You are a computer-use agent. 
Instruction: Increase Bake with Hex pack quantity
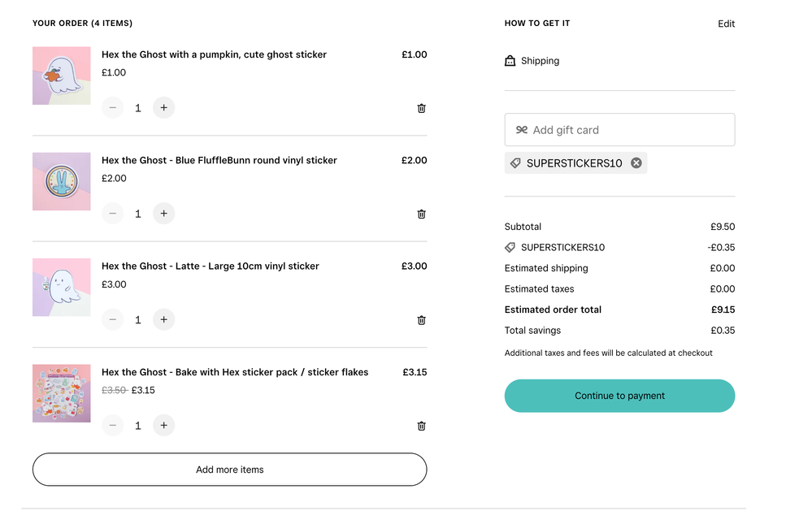[x=163, y=425]
